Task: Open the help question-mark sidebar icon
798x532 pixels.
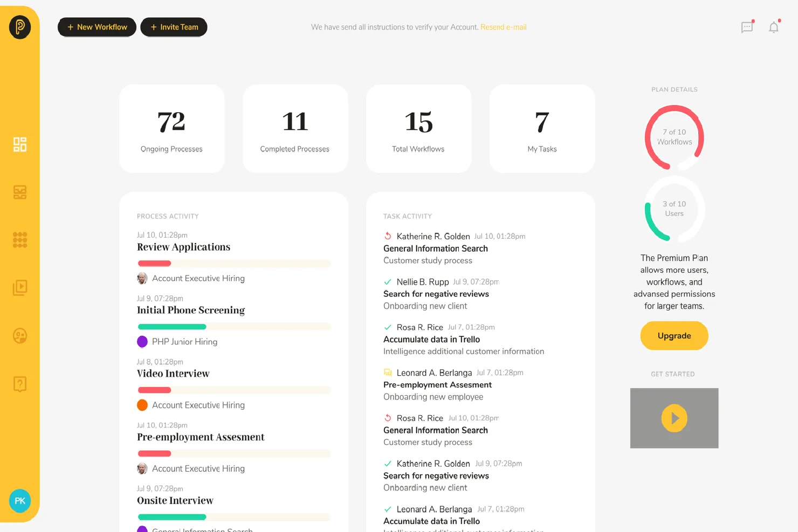Action: pyautogui.click(x=20, y=384)
